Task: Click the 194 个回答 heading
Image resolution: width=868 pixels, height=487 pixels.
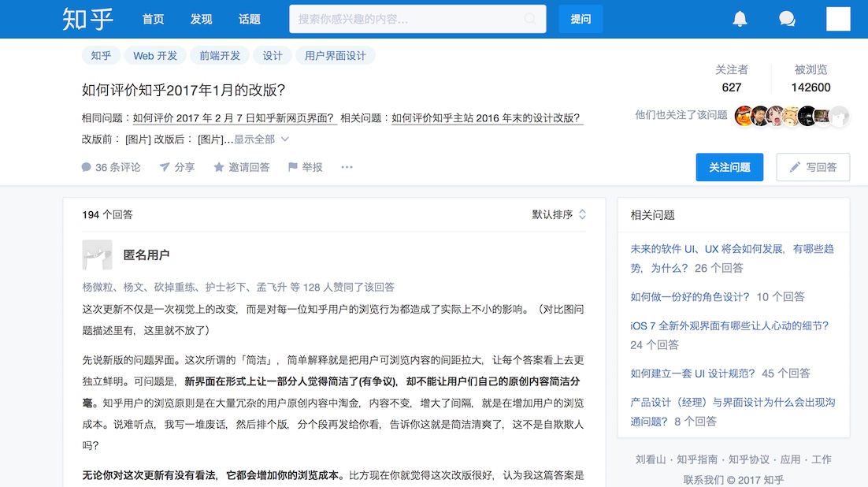Action: click(107, 214)
